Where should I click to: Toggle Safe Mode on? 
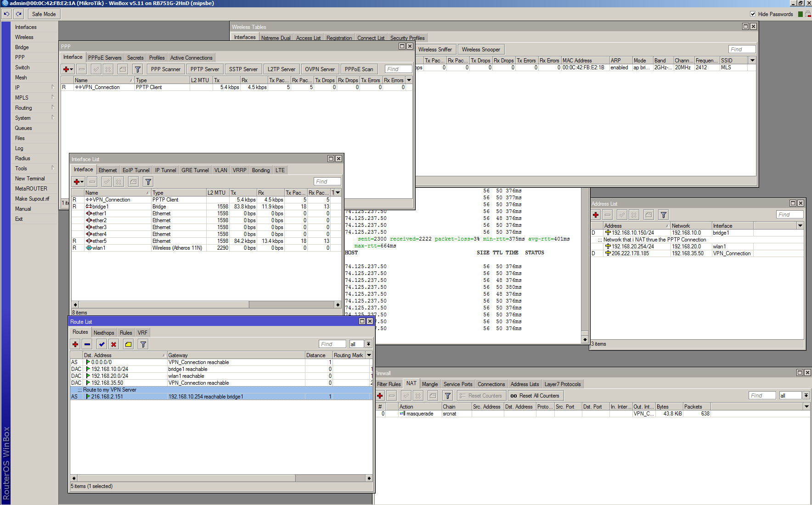44,14
